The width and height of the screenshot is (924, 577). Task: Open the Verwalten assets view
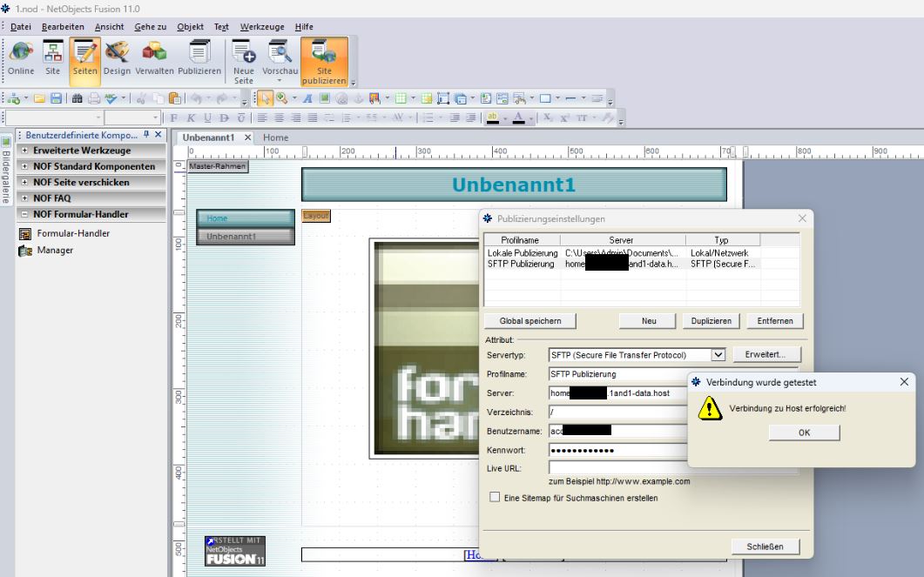click(x=154, y=58)
